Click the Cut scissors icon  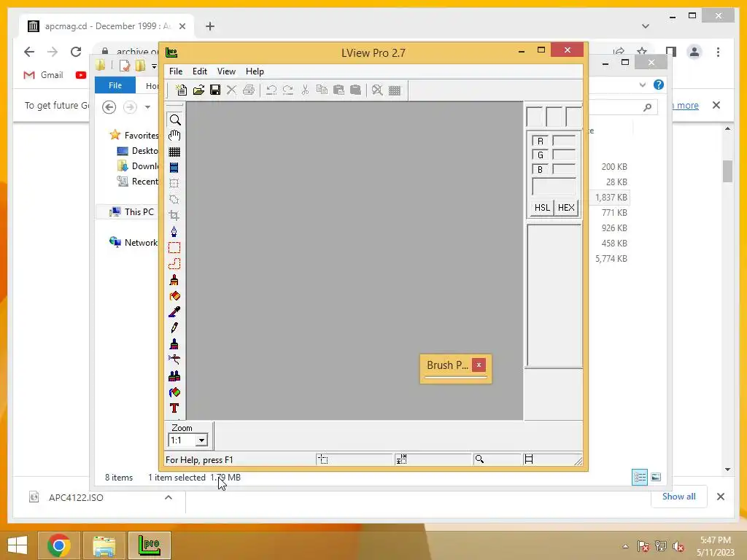coord(305,90)
